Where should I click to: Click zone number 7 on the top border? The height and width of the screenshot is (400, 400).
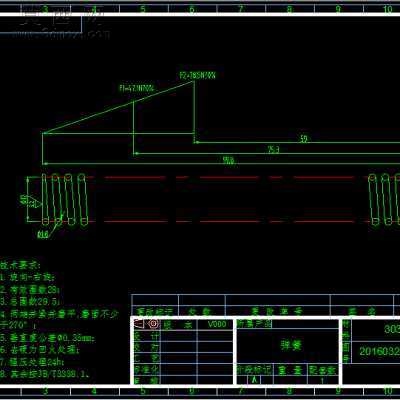[x=240, y=9]
